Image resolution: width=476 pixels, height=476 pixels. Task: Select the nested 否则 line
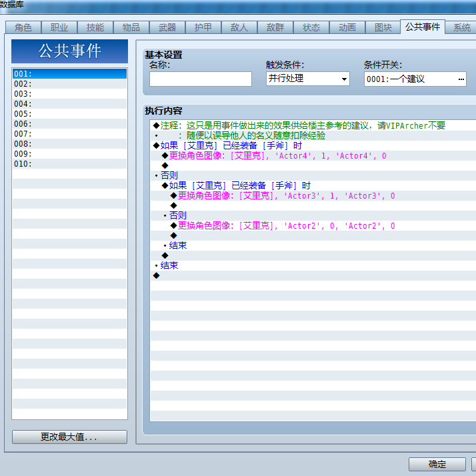tap(313, 215)
